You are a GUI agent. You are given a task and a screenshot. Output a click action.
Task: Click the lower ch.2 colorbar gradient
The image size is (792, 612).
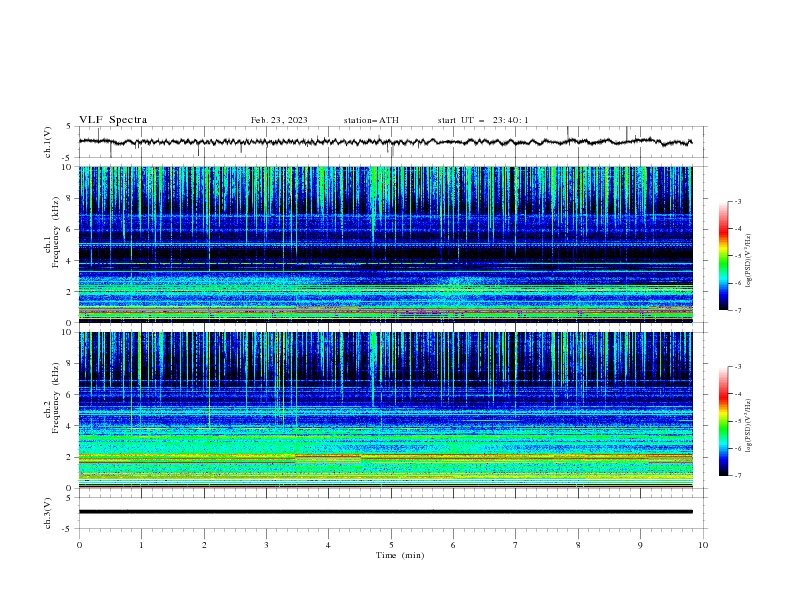click(723, 421)
